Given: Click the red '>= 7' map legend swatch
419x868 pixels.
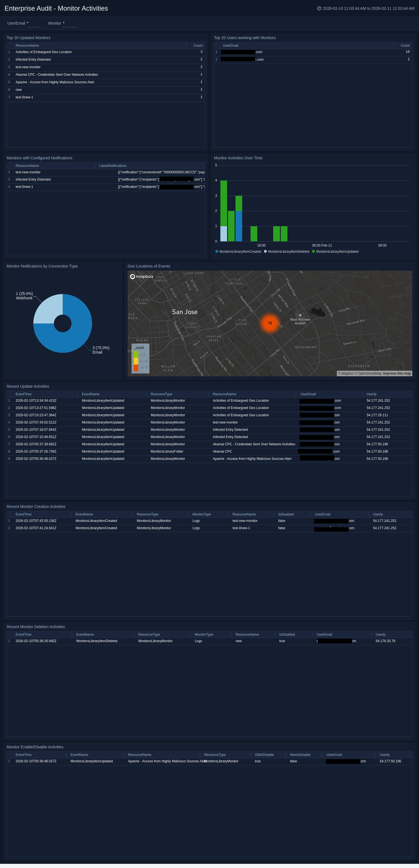Looking at the screenshot, I should [x=136, y=368].
